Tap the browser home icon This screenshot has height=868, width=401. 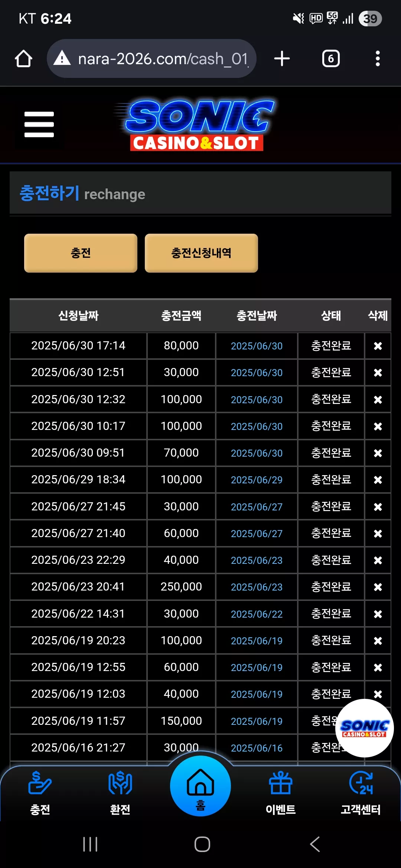point(23,59)
